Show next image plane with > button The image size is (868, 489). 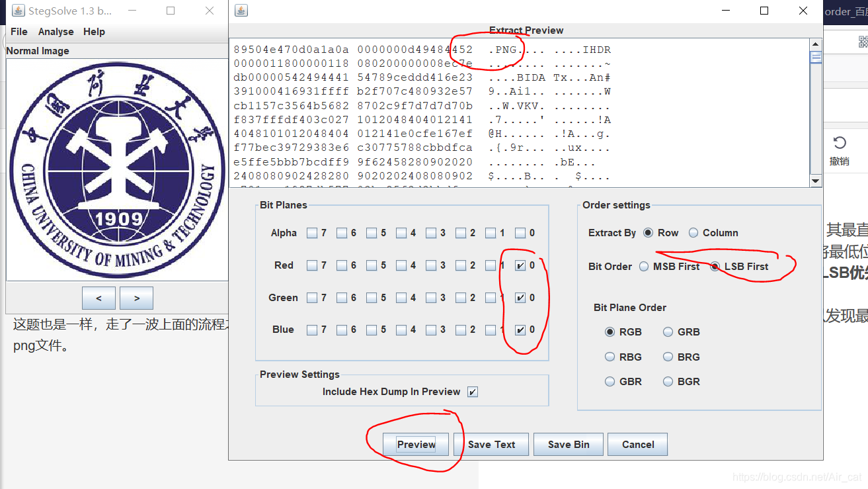(137, 298)
